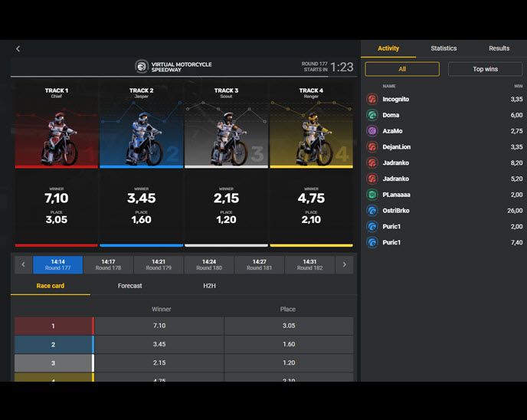527x420 pixels.
Task: Select the Track 3 Scout rider card
Action: click(x=226, y=165)
